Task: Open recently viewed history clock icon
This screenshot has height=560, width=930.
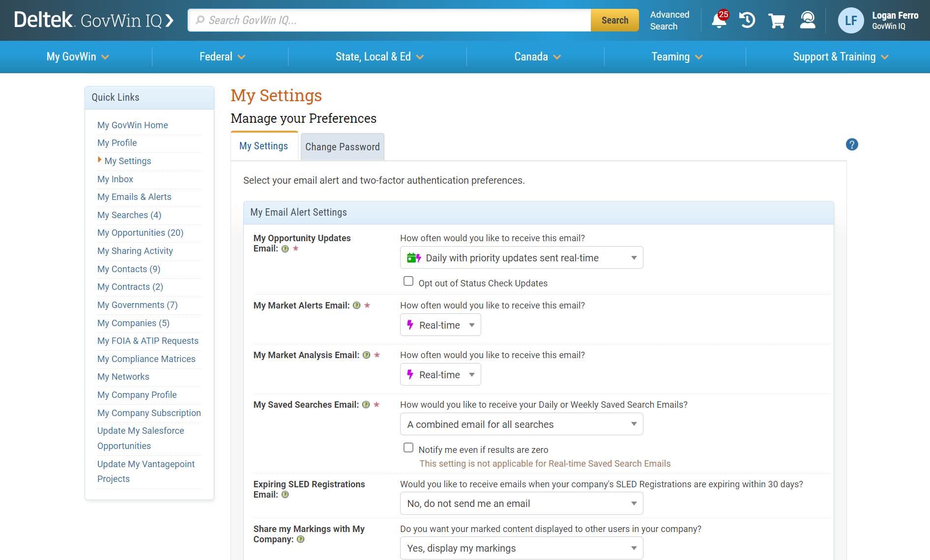Action: click(x=747, y=20)
